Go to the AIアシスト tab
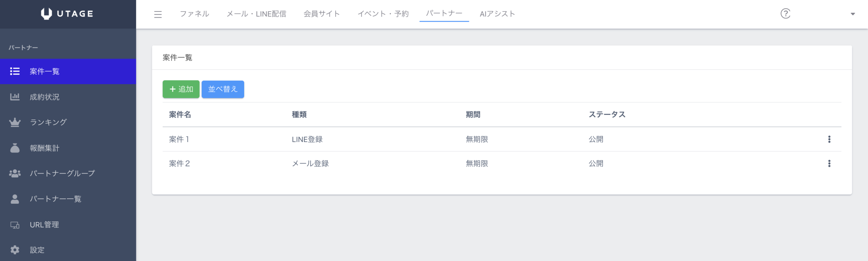This screenshot has width=868, height=261. pos(497,14)
